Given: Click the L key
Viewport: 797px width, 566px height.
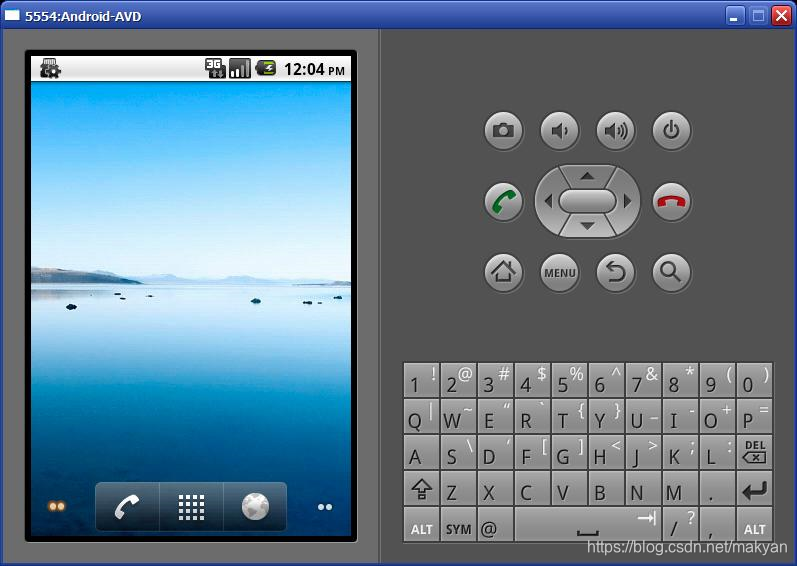Looking at the screenshot, I should [x=717, y=452].
